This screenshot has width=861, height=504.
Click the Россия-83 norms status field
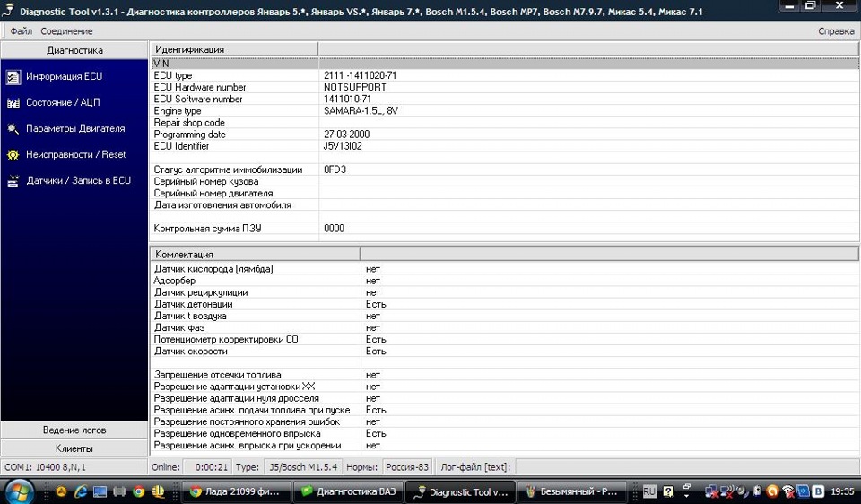click(407, 467)
